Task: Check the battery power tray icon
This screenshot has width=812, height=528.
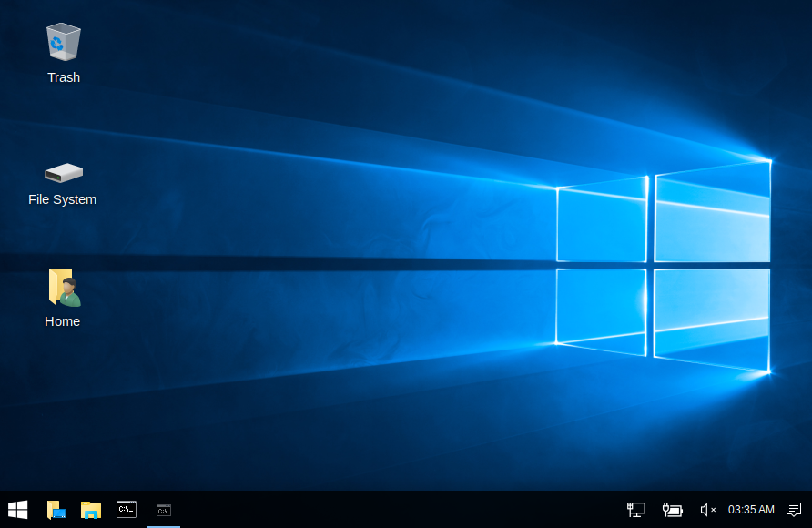Action: (x=672, y=510)
